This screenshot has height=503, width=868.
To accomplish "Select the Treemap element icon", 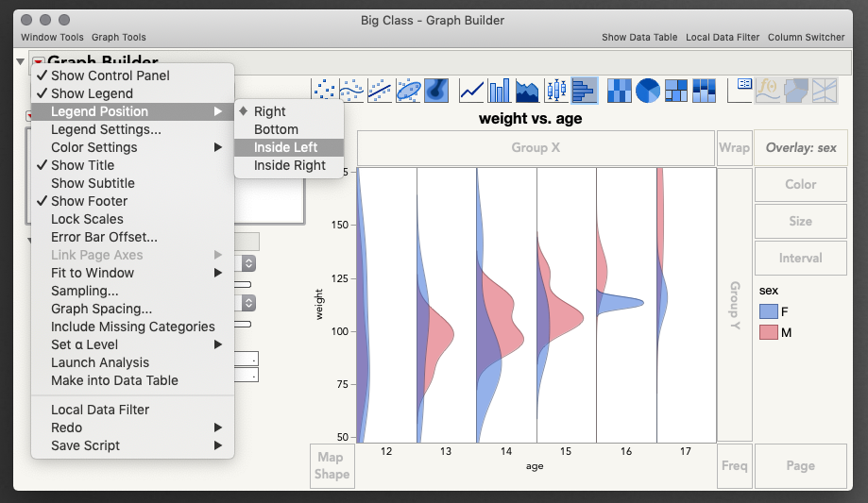I will pyautogui.click(x=676, y=91).
